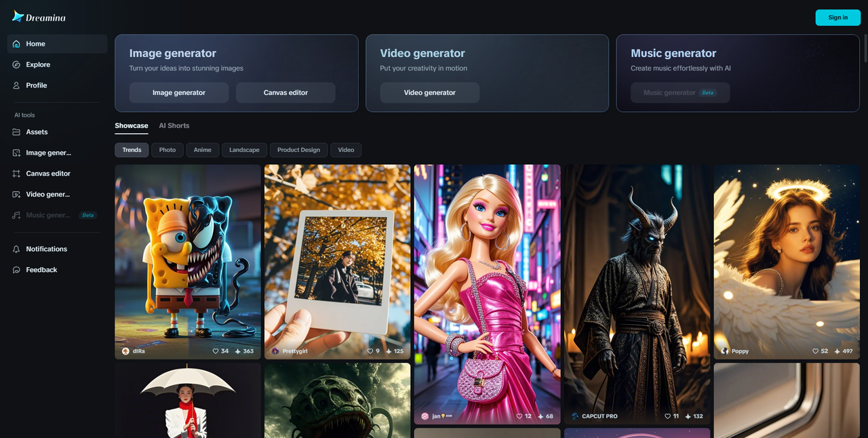Click the diRa username
This screenshot has width=868, height=438.
pos(139,351)
